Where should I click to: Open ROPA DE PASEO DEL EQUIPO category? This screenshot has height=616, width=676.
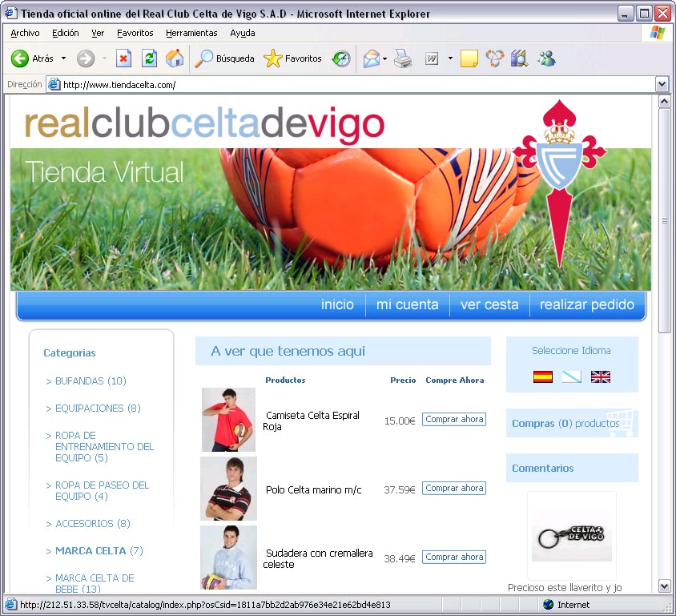pos(103,490)
